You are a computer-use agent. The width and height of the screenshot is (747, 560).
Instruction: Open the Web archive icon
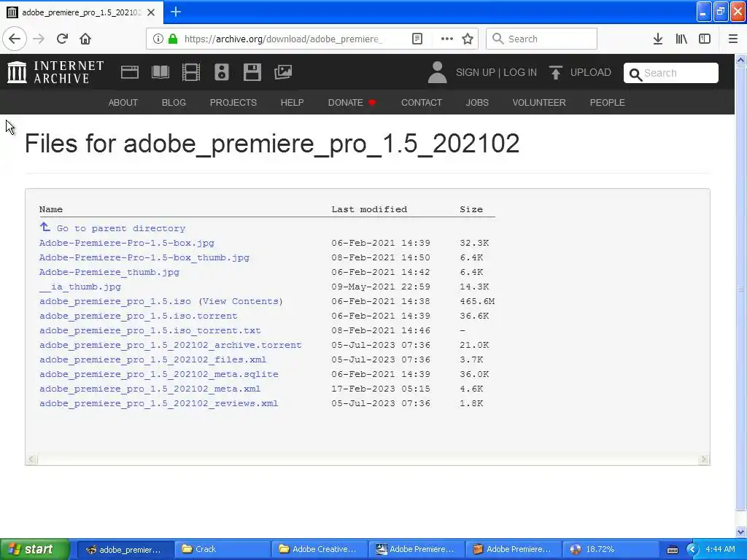pos(130,72)
